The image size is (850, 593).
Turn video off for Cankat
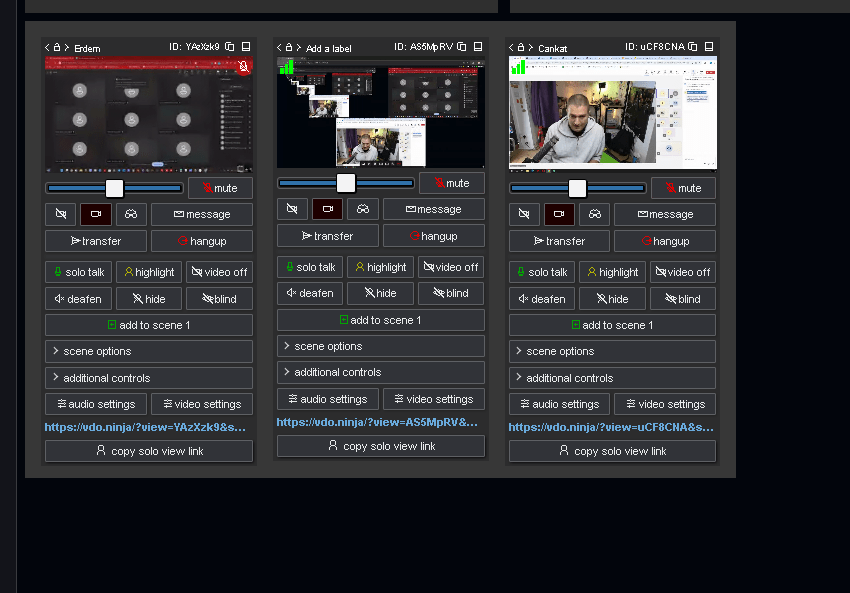[x=682, y=272]
